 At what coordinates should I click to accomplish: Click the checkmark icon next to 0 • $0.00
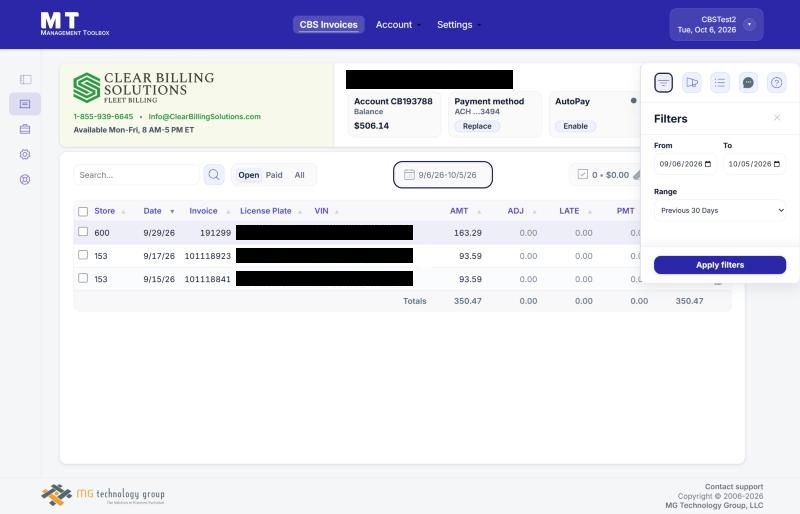coord(583,175)
